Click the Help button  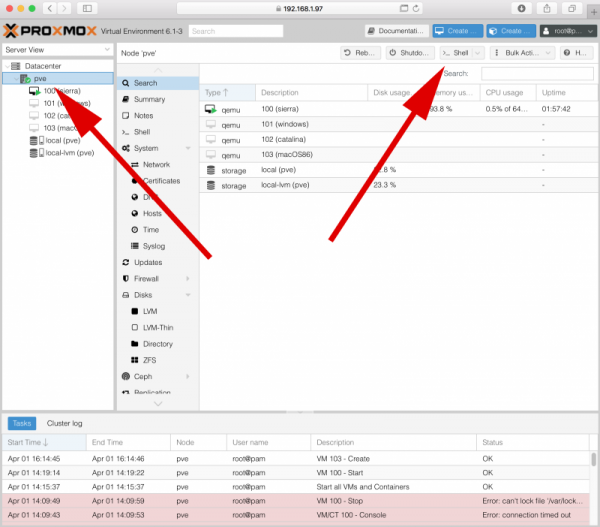[x=576, y=53]
